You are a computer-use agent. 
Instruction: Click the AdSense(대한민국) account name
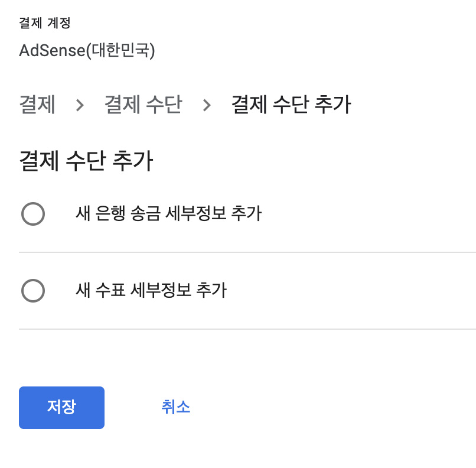87,50
